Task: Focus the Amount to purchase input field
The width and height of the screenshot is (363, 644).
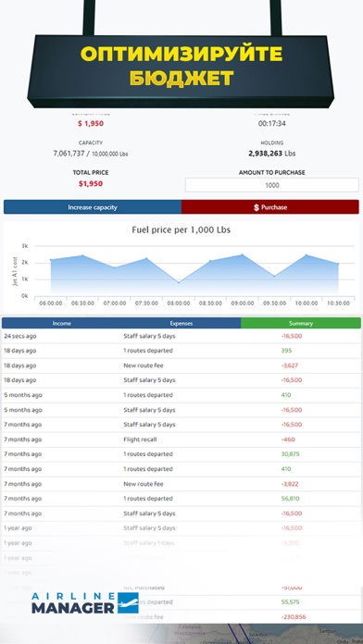Action: pos(271,185)
